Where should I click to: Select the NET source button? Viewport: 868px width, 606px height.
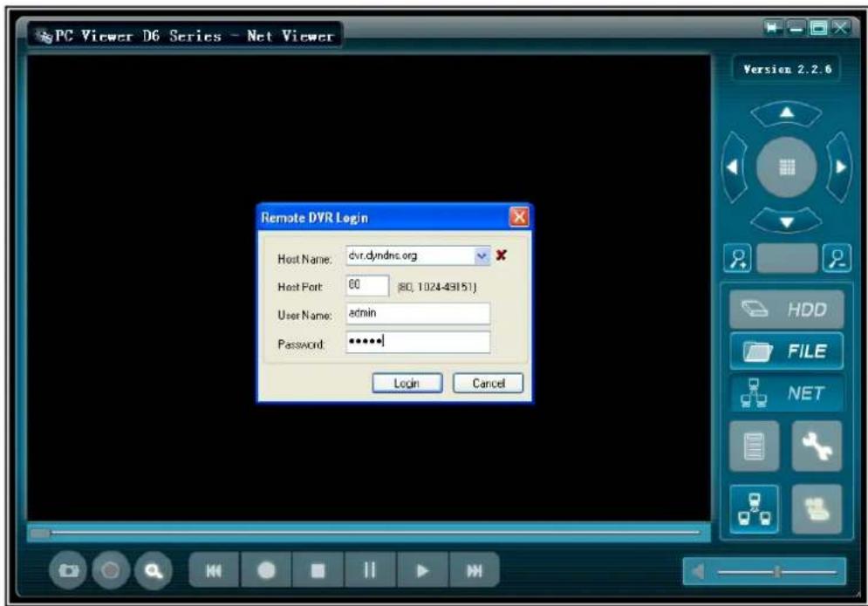[787, 393]
